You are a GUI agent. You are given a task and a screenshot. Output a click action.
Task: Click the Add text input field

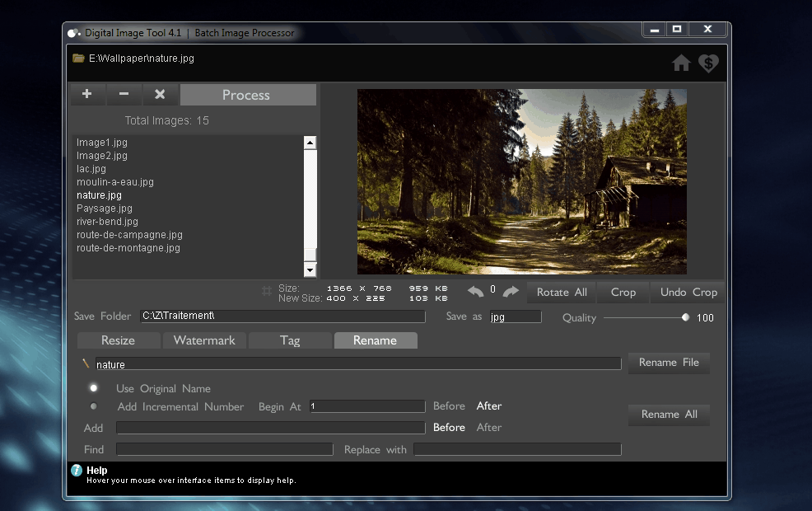[271, 428]
